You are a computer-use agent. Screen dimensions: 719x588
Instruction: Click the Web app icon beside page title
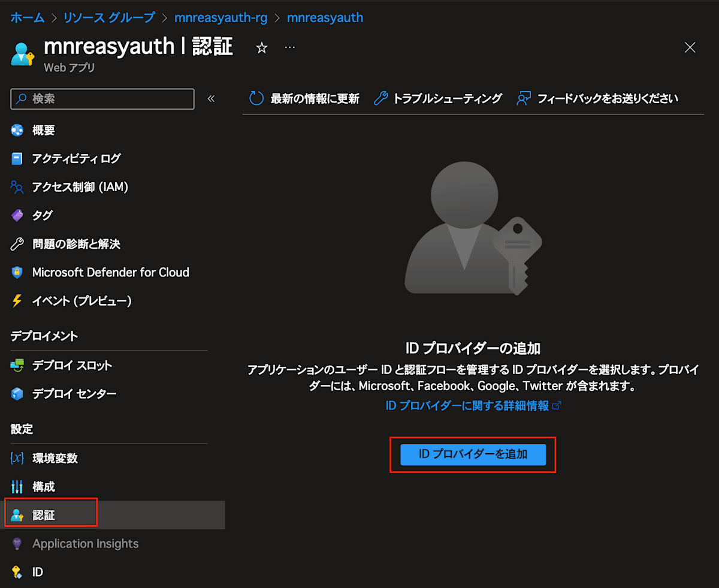pos(23,54)
